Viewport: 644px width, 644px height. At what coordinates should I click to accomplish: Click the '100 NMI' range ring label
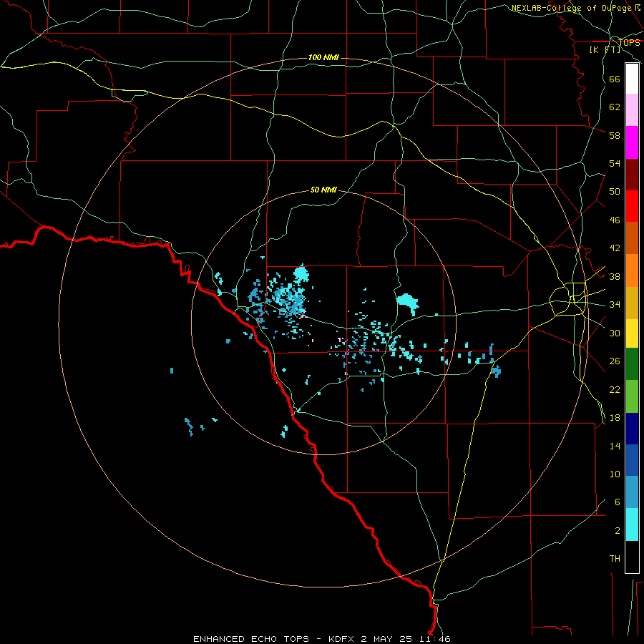pyautogui.click(x=323, y=57)
